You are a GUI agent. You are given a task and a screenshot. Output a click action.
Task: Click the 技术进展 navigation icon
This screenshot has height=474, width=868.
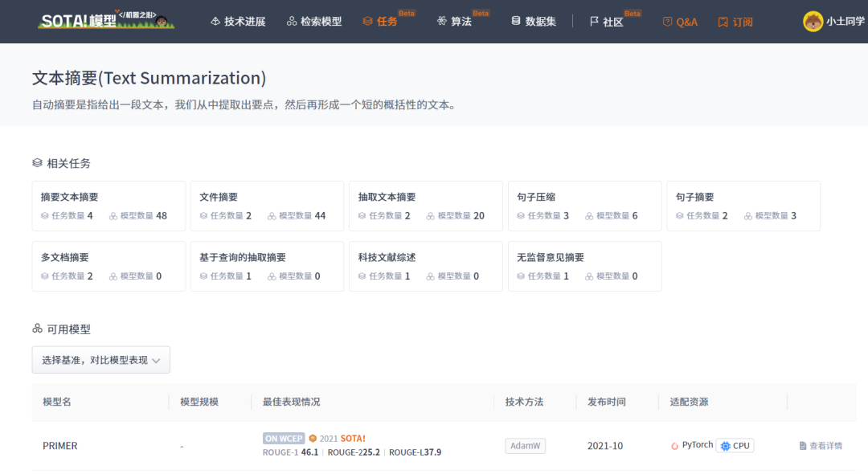[x=215, y=22]
